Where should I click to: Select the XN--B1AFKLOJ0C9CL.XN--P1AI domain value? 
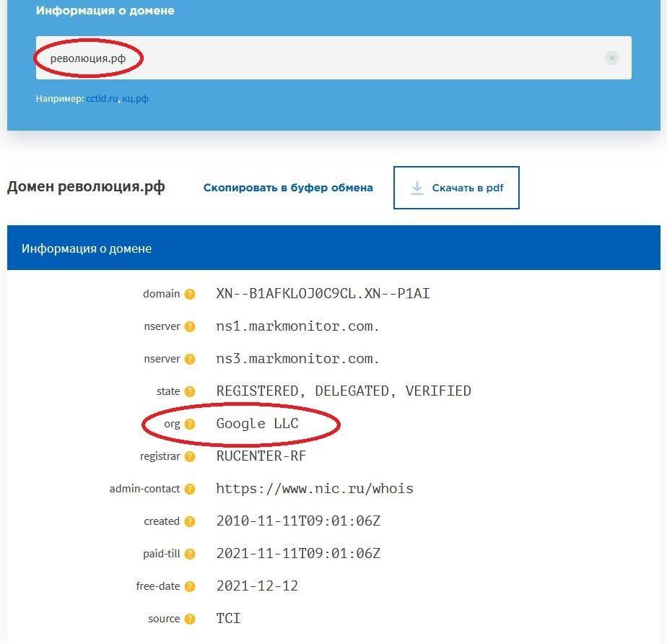point(323,294)
